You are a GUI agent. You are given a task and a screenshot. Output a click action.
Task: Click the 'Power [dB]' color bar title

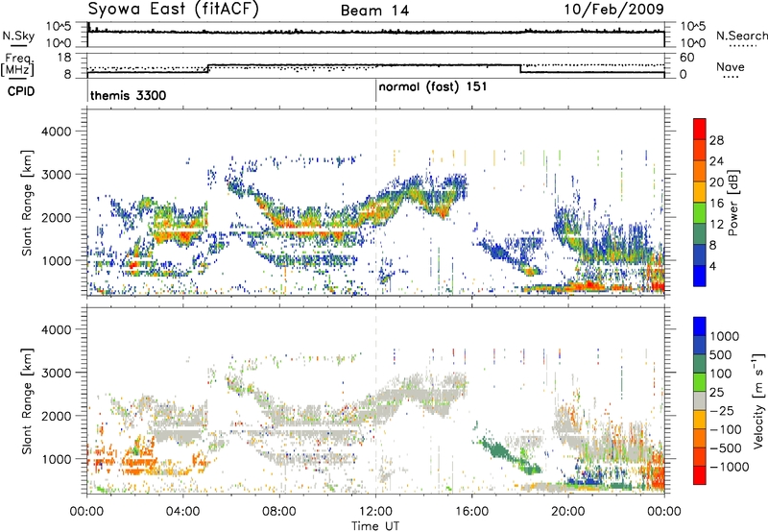tap(732, 203)
